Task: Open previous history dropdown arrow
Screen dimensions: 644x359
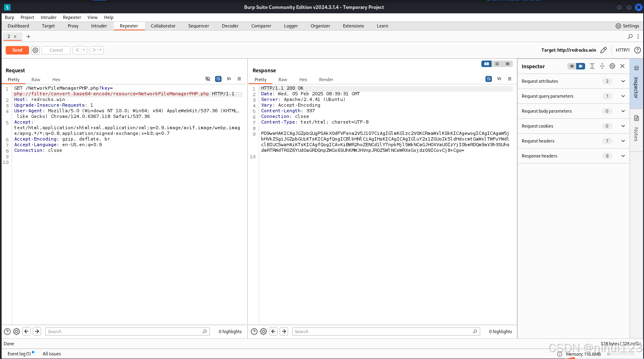Action: point(84,50)
